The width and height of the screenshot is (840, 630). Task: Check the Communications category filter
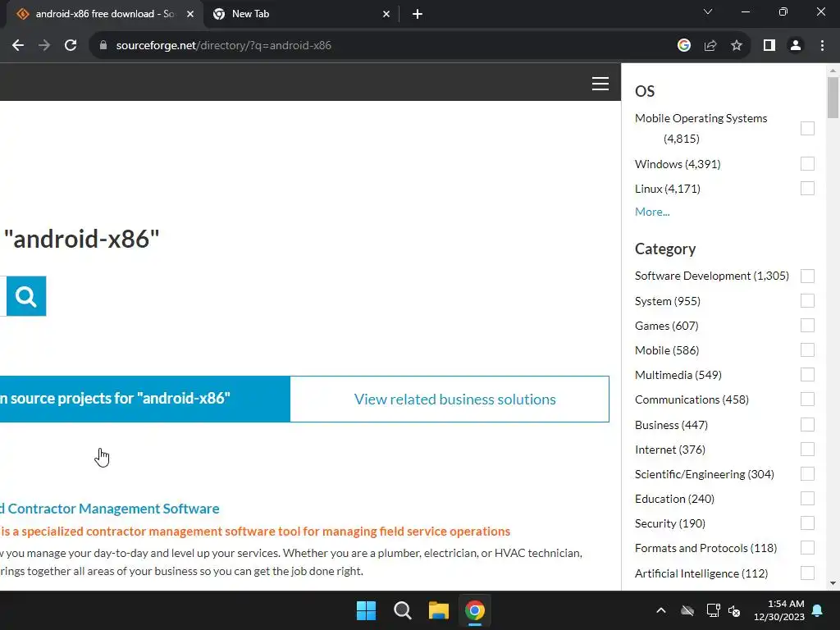coord(807,399)
